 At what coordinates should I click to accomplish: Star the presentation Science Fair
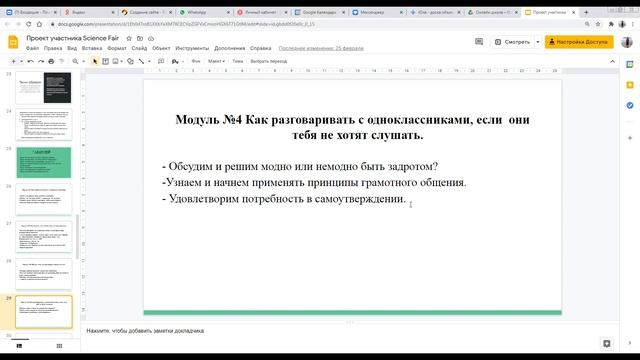pyautogui.click(x=129, y=38)
